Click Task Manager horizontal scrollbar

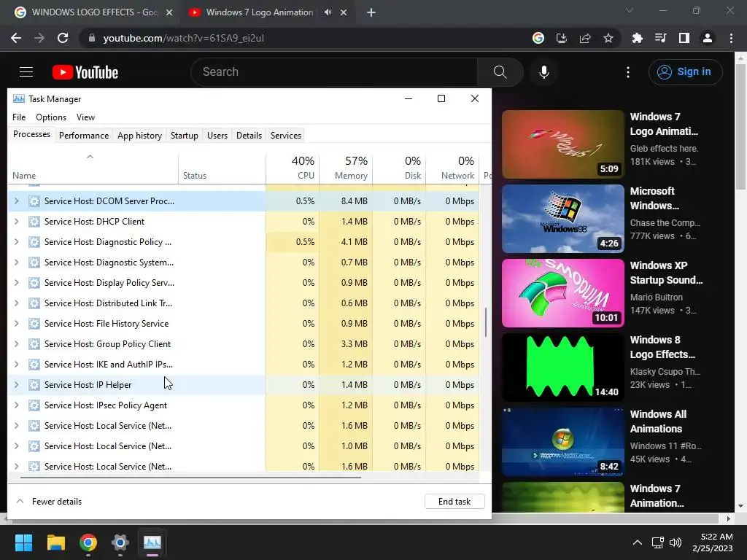pos(190,477)
